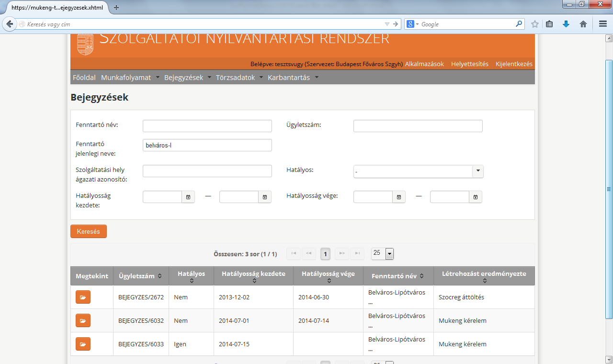The image size is (613, 364).
Task: Open the browser downloads arrow
Action: (566, 24)
